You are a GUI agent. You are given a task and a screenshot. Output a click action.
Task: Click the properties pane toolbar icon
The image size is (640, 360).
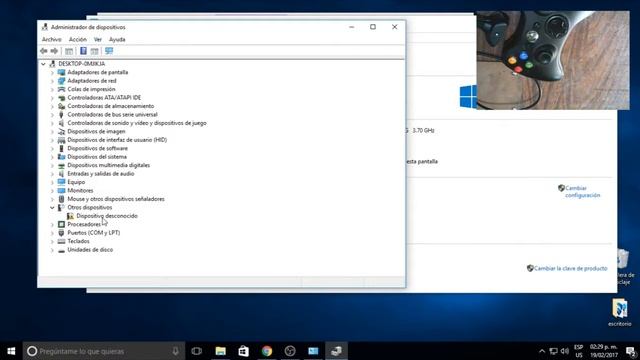tap(95, 51)
